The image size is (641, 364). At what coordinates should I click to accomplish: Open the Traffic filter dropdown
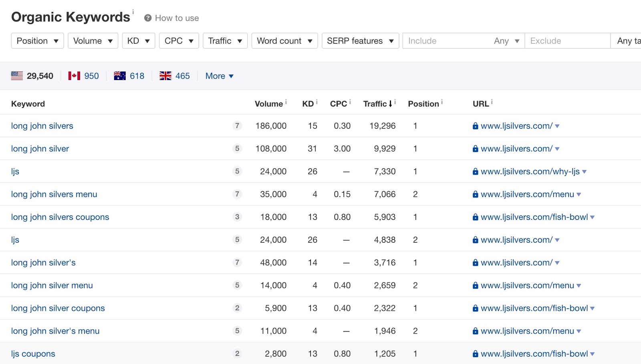tap(225, 41)
